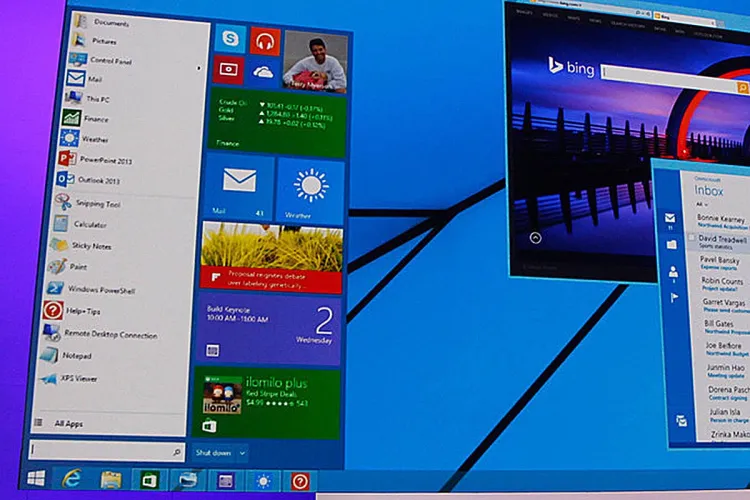
Task: Open the red Music headphones tile
Action: pyautogui.click(x=264, y=42)
